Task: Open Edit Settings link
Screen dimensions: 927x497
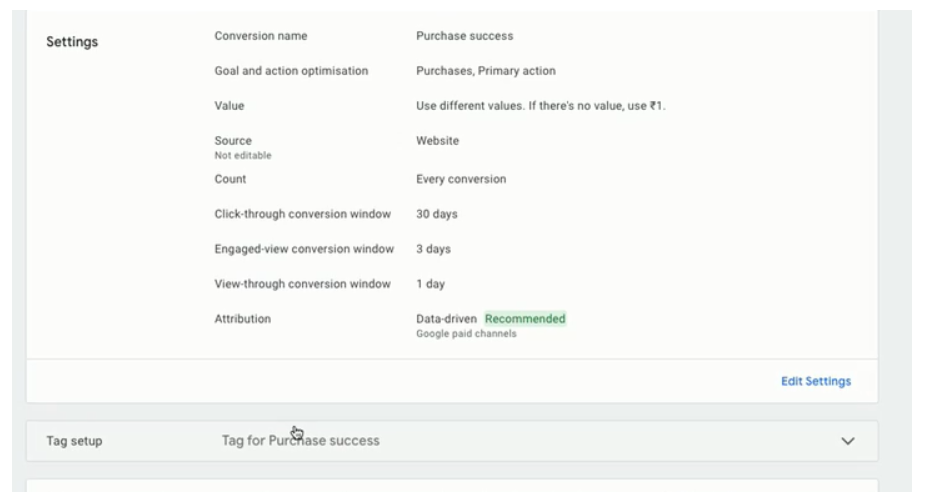Action: (816, 381)
